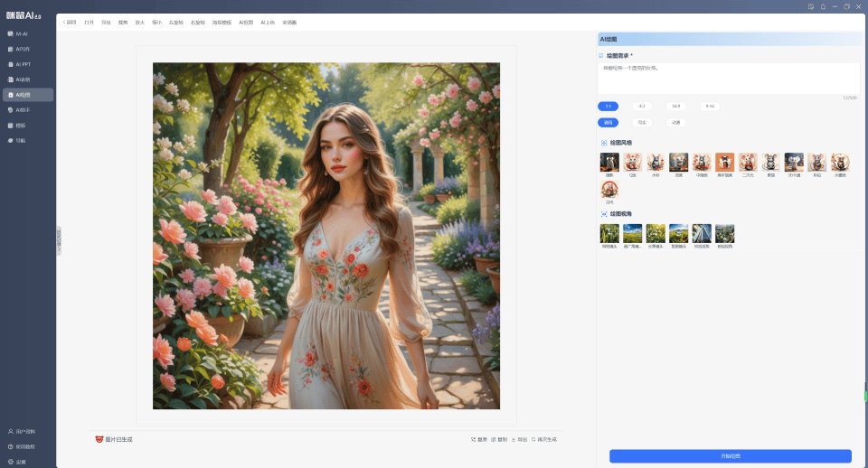Click 打开 in the top toolbar
The width and height of the screenshot is (868, 468).
89,22
